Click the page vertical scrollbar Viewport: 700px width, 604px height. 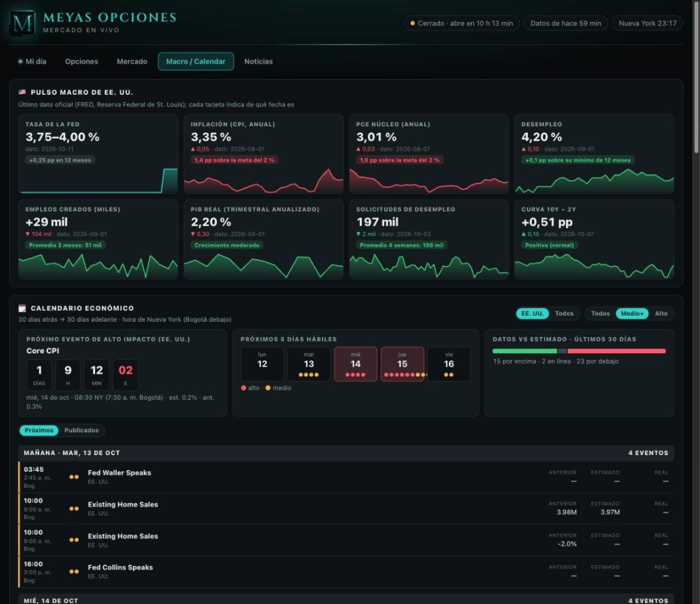pyautogui.click(x=696, y=77)
